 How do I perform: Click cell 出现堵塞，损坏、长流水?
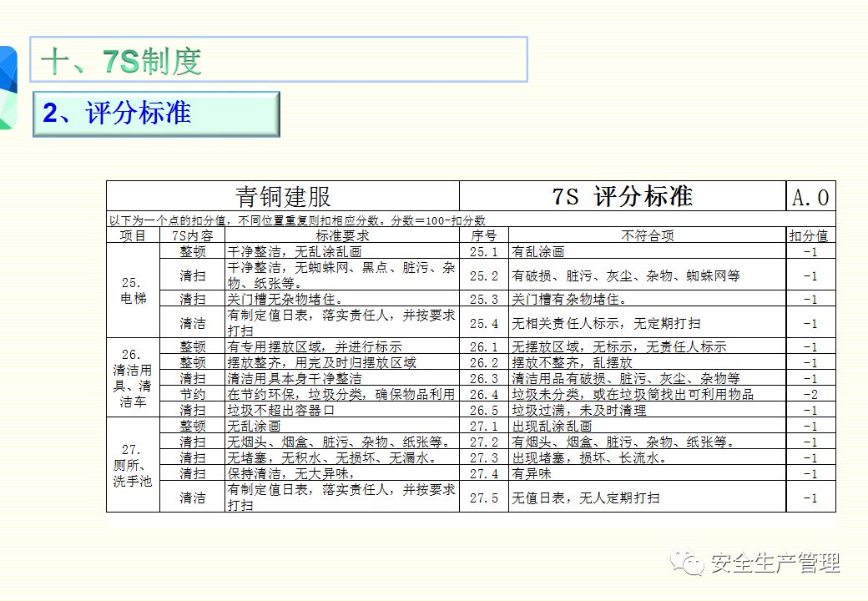coord(647,457)
